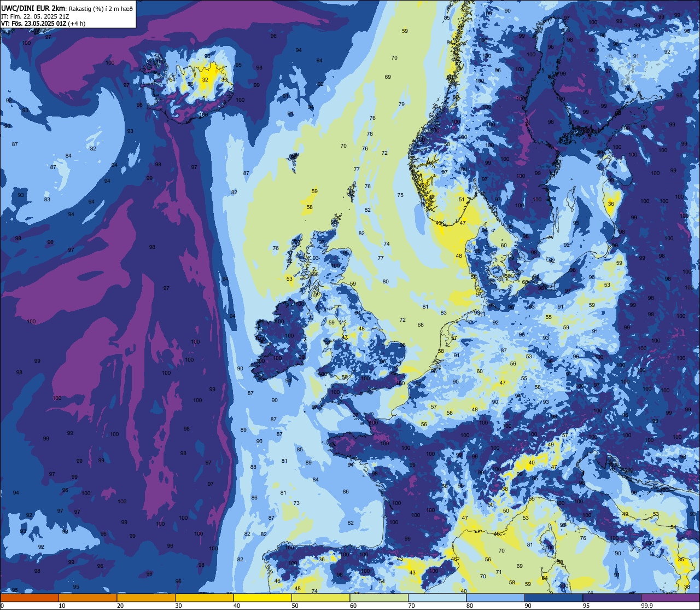
Task: Select the dark blue 90–95 legend swatch
Action: (x=553, y=597)
